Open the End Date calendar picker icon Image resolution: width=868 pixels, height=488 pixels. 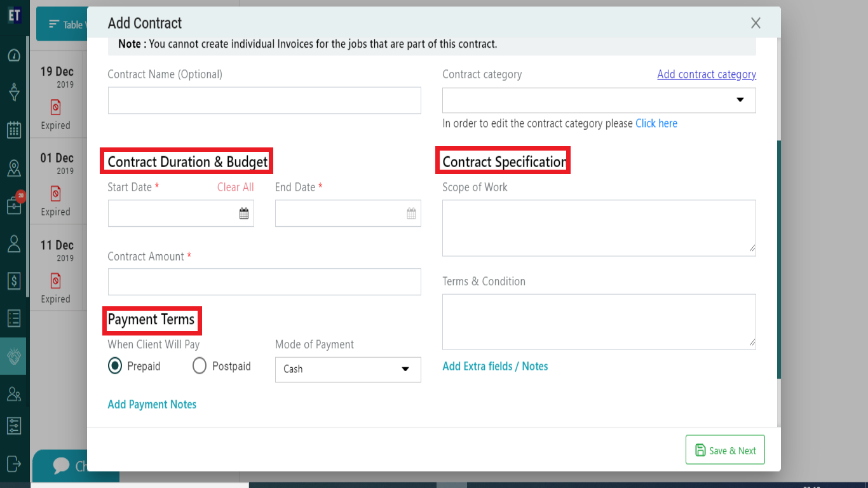[x=411, y=213]
